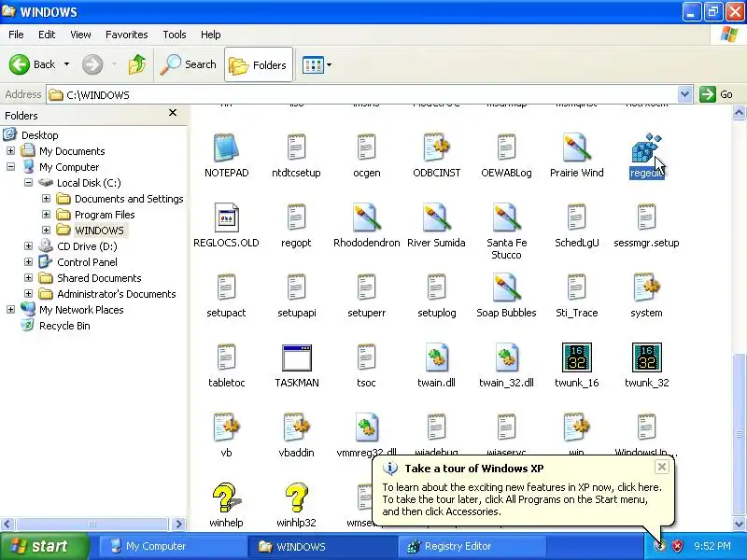This screenshot has height=560, width=747.
Task: Select the winhlp32 application icon
Action: [296, 497]
